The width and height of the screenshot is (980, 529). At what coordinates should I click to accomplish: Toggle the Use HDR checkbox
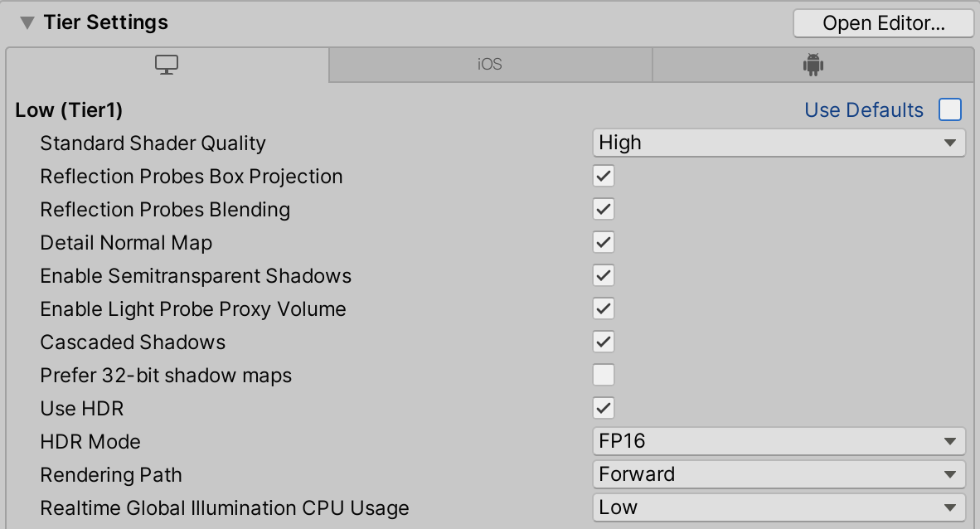[x=604, y=408]
